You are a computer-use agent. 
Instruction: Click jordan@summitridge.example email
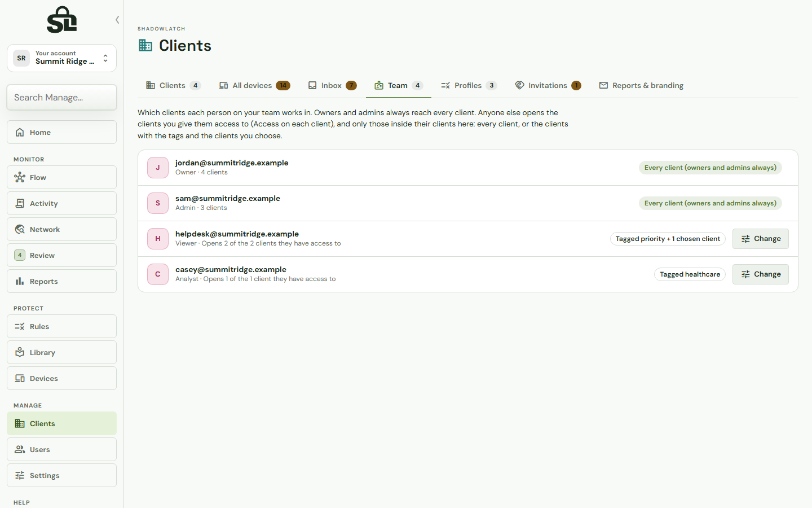[x=232, y=163]
